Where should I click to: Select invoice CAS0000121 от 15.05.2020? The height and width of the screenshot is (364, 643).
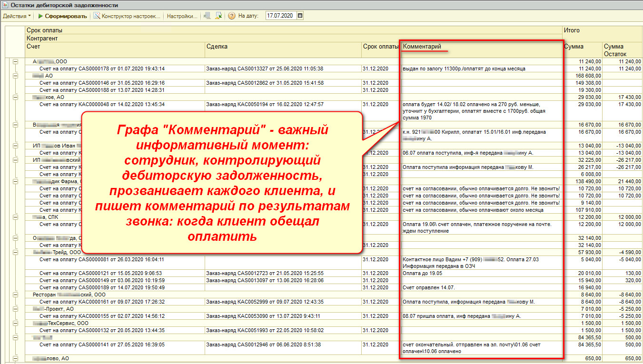coord(102,273)
